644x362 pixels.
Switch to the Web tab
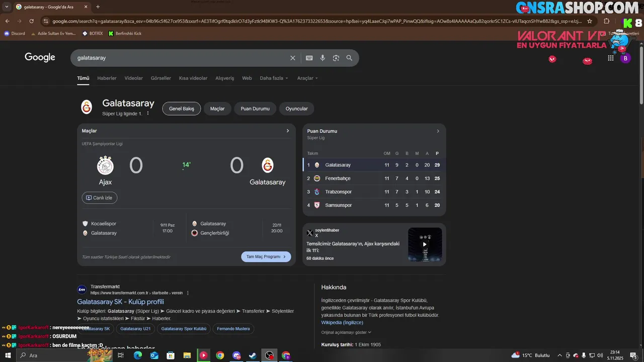pos(247,78)
